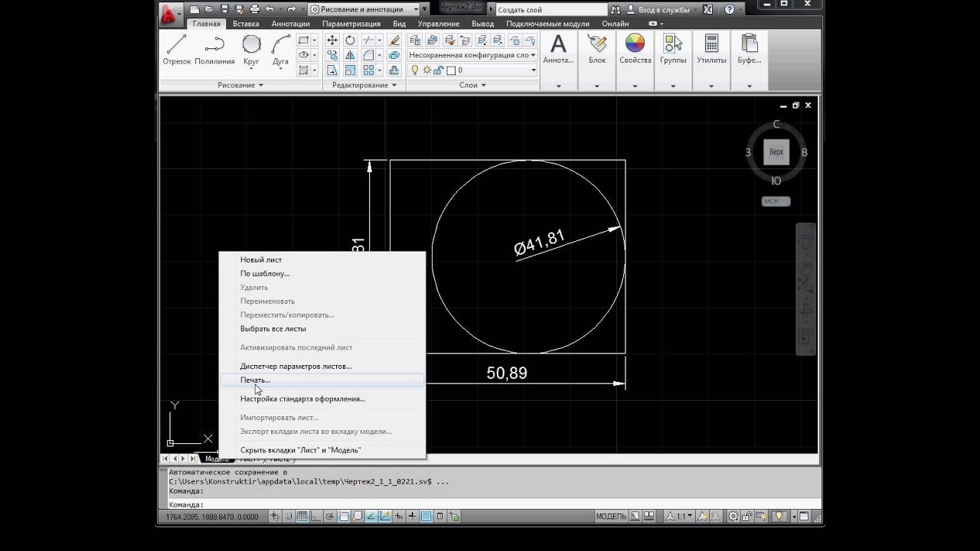This screenshot has height=551, width=980.
Task: Expand the array tool dropdown arrow
Action: (379, 70)
